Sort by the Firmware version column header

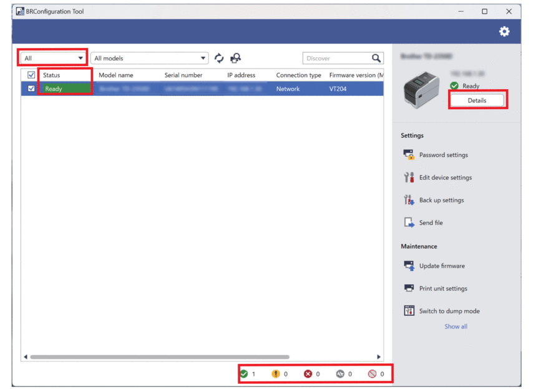[x=356, y=75]
